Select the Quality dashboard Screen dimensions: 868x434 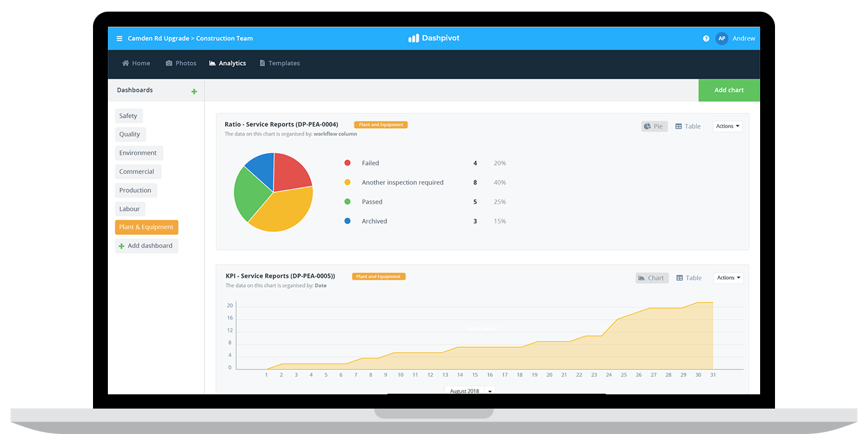pyautogui.click(x=130, y=134)
